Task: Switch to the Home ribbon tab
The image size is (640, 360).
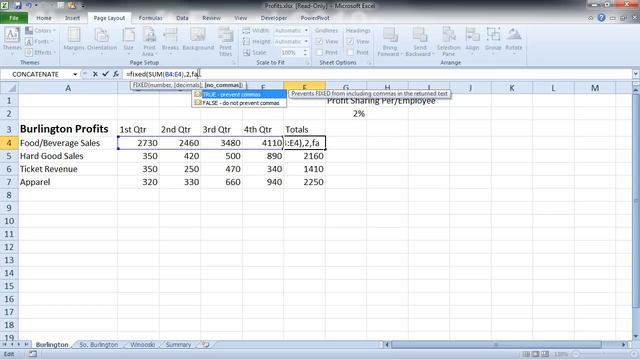Action: pos(44,18)
